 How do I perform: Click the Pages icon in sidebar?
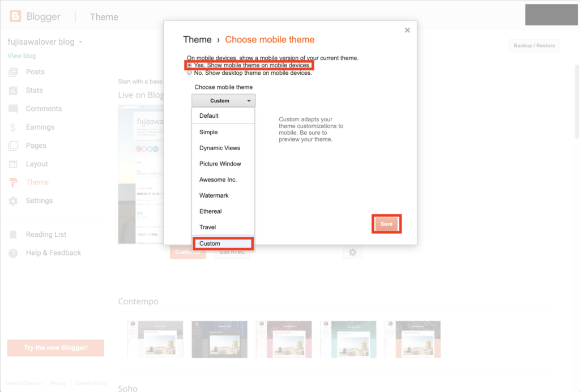(14, 146)
